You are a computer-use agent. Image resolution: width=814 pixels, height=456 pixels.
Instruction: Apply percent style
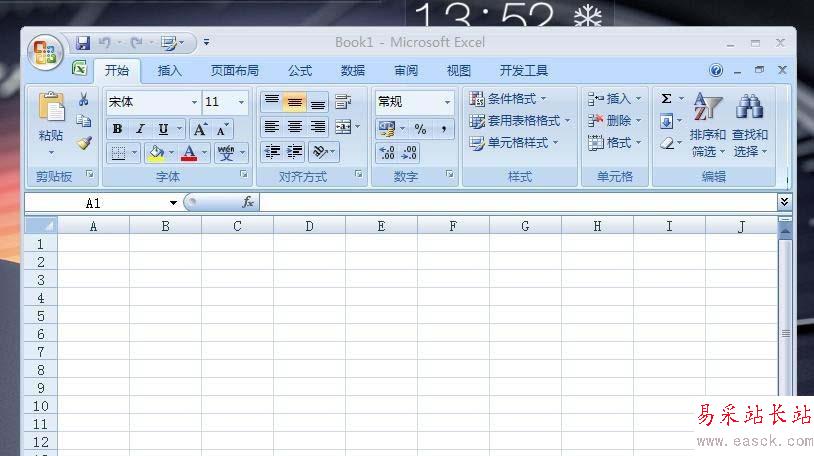point(420,128)
